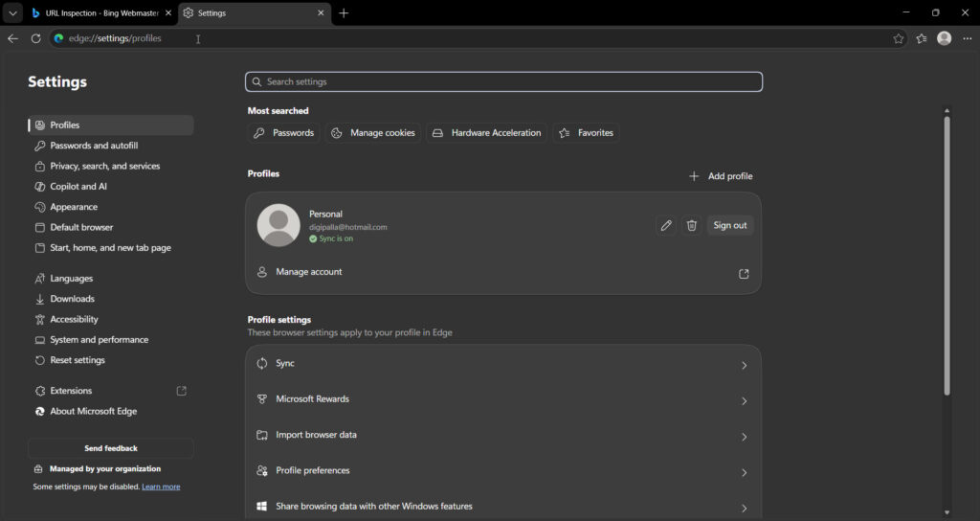
Task: Open the tab search dropdown arrow
Action: (12, 12)
